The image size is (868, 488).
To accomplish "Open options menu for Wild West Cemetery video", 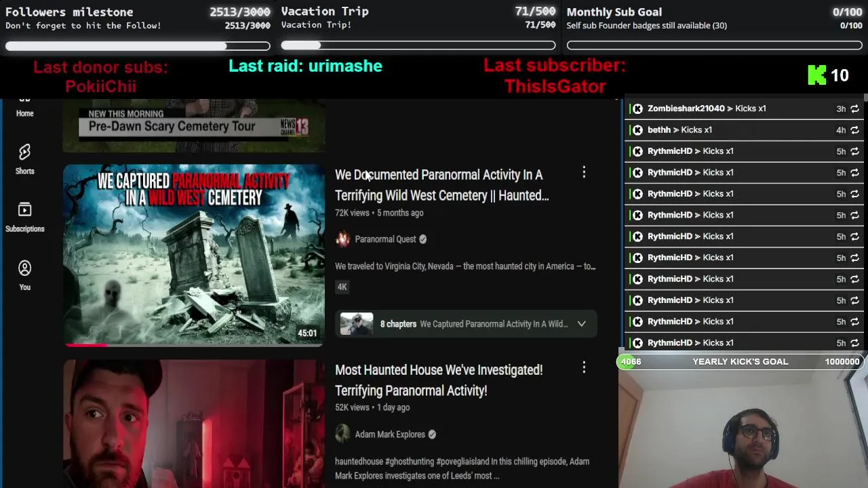I will (x=584, y=173).
